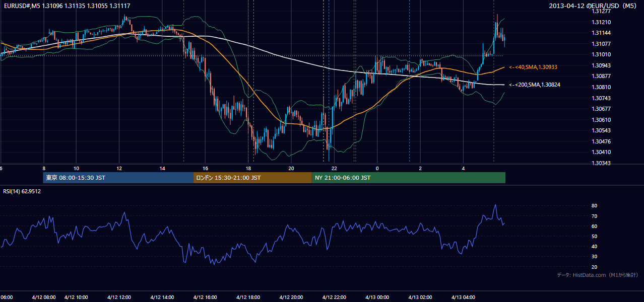Image resolution: width=644 pixels, height=302 pixels.
Task: Click the HistData.com data source credit
Action: (x=598, y=275)
